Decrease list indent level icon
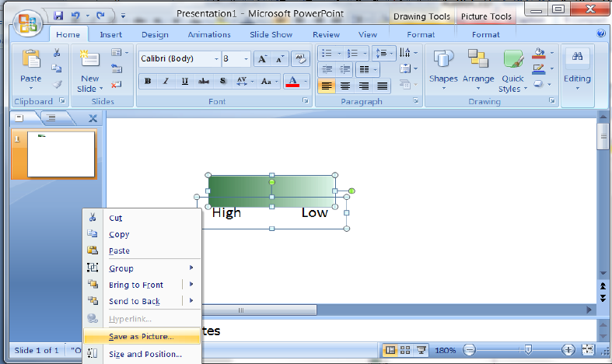 tap(327, 69)
